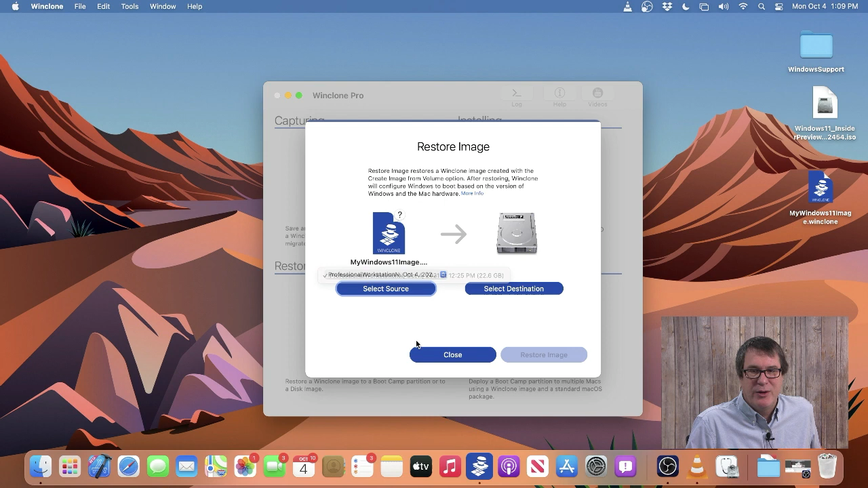868x488 pixels.
Task: Open Winclone Help via the info icon
Action: pos(559,95)
